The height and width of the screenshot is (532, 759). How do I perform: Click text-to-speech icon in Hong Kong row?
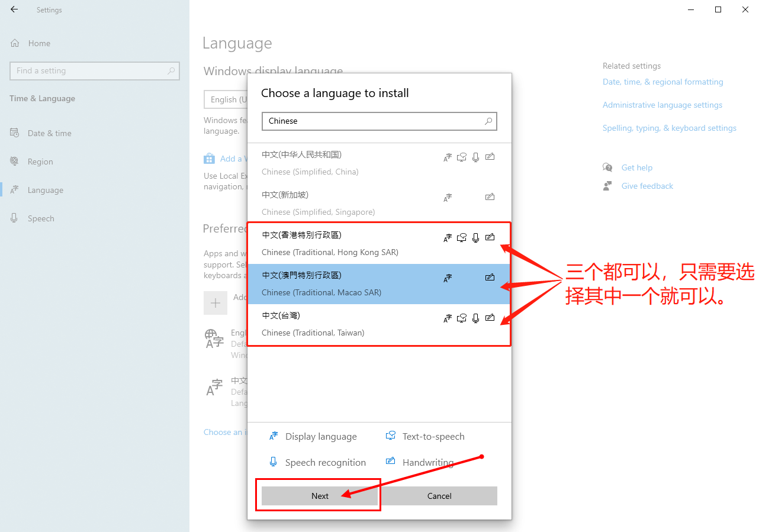point(462,238)
